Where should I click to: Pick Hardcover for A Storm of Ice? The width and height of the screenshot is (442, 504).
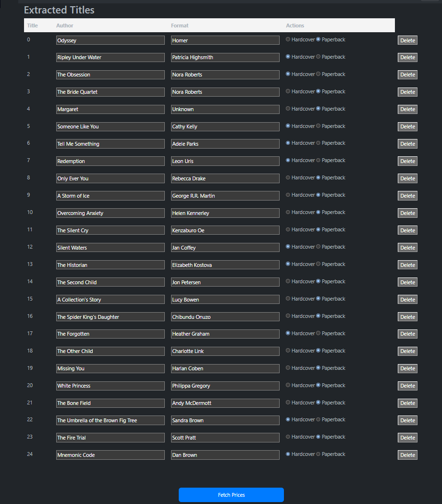point(288,195)
